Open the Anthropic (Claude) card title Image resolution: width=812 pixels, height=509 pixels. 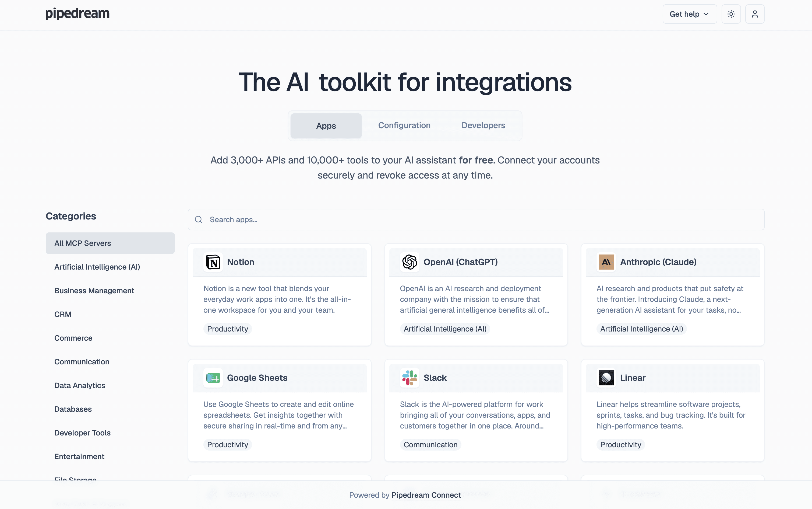[x=658, y=262]
